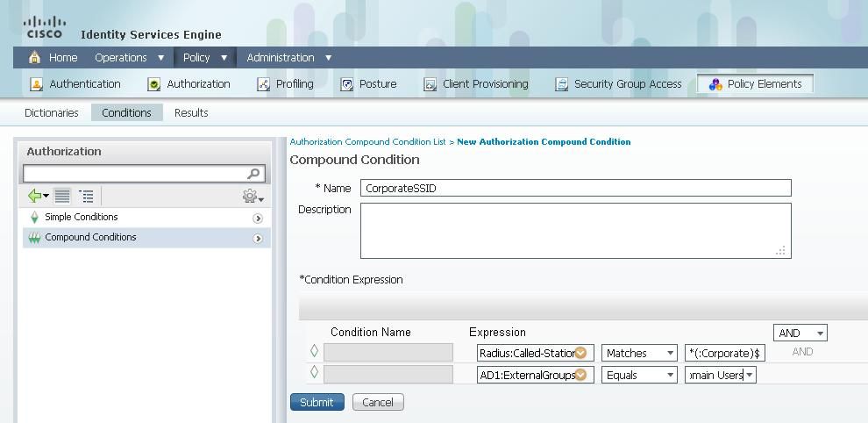Expand Simple Conditions arrow
This screenshot has width=868, height=423.
pos(258,219)
